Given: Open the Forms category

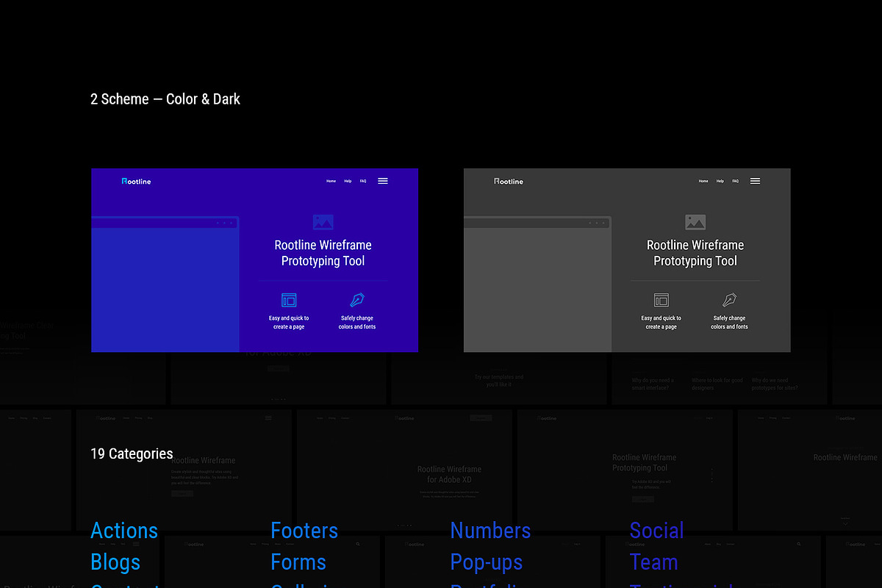Looking at the screenshot, I should coord(298,562).
